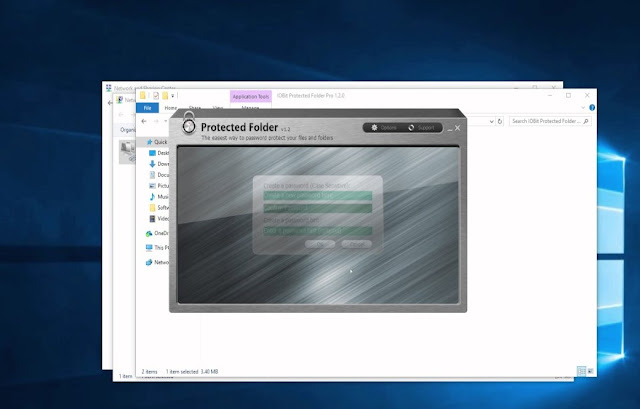Go back in File Explorer navigation

tap(144, 121)
